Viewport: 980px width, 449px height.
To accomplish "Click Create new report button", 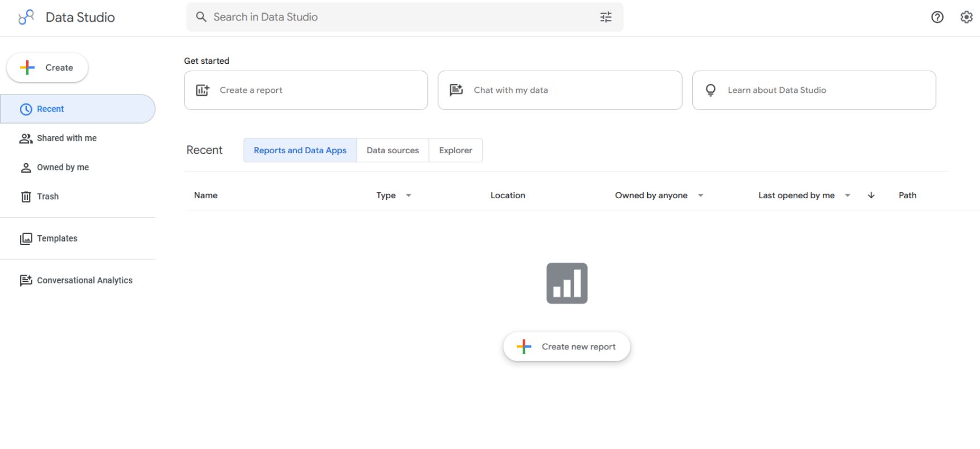I will tap(567, 346).
